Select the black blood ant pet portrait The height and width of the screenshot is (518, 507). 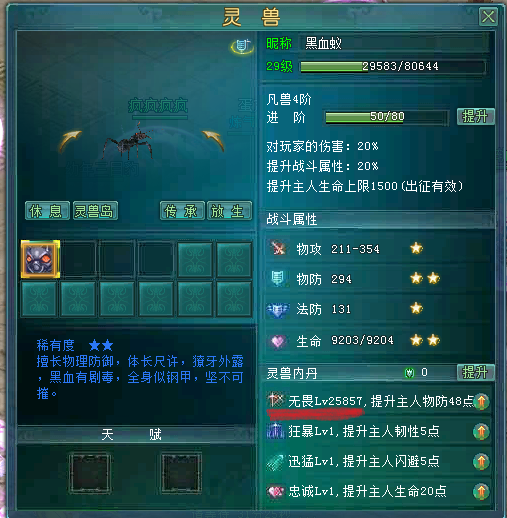[x=40, y=259]
